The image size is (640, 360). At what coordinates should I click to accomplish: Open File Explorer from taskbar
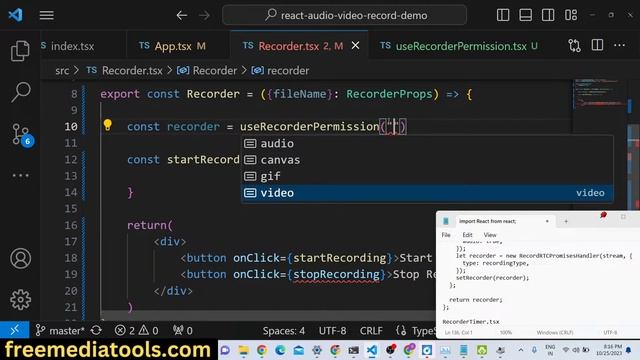coord(244,350)
